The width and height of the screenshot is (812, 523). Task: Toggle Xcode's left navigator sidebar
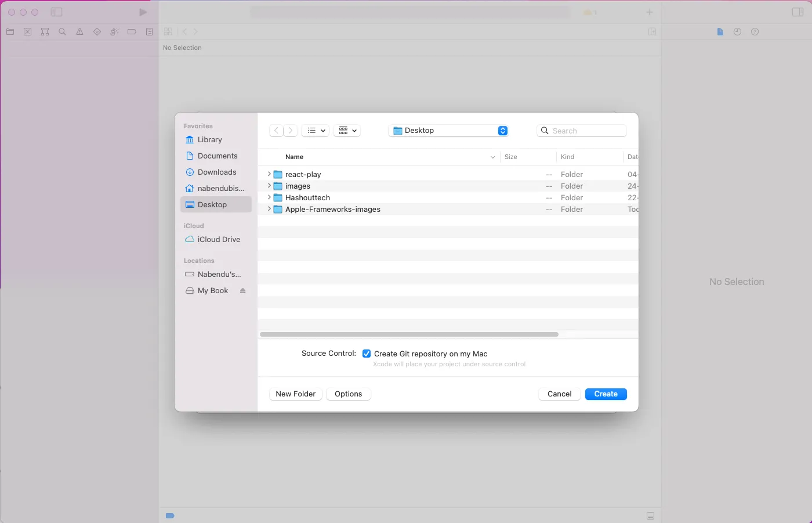click(56, 12)
